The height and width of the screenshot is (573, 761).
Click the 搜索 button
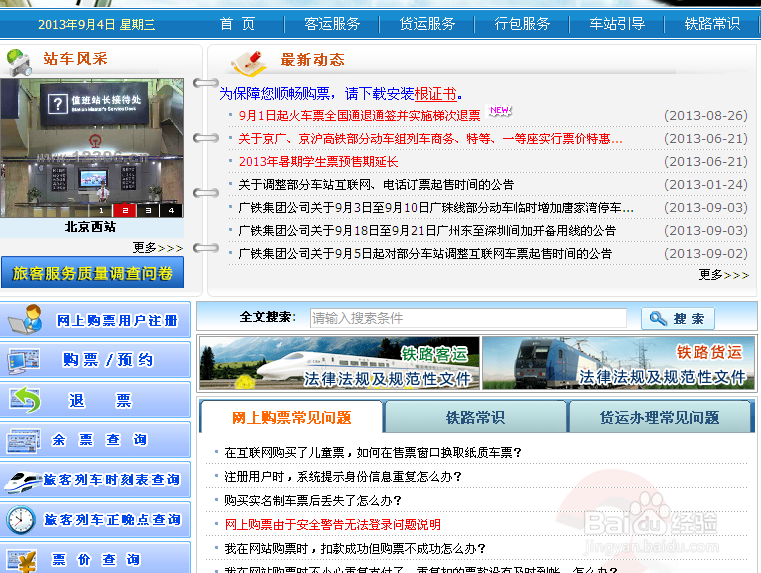[678, 319]
